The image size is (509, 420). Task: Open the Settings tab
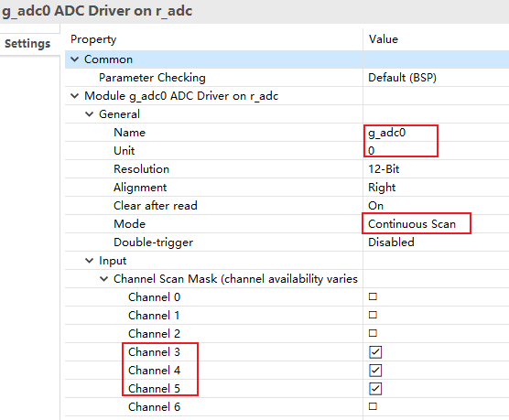(x=27, y=44)
